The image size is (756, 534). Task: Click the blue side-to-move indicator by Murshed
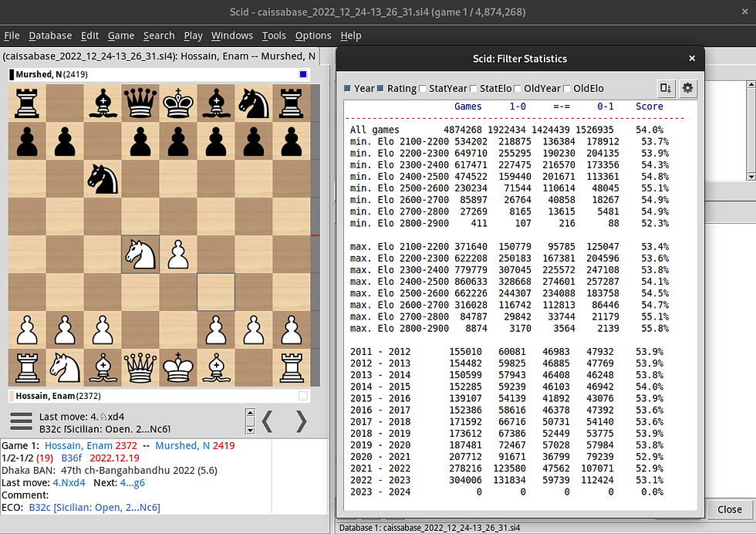pos(302,74)
